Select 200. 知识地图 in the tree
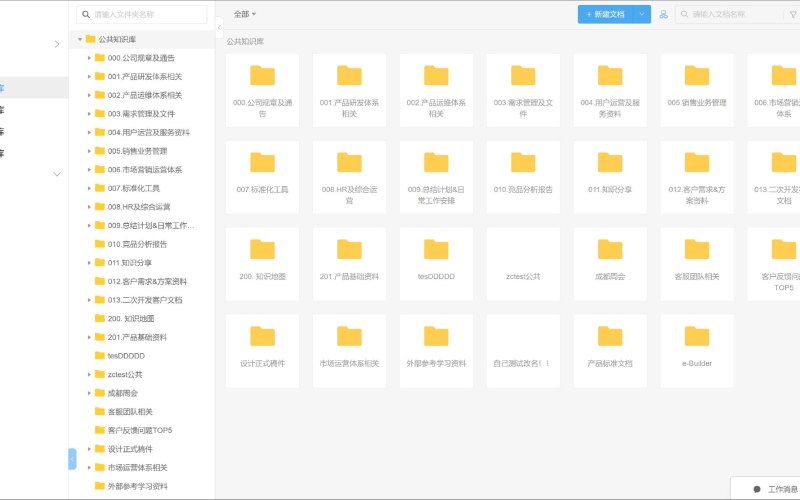This screenshot has height=500, width=800. [x=131, y=319]
